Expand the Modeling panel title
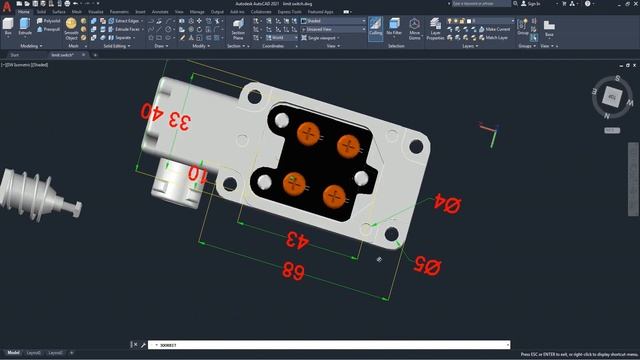 31,46
